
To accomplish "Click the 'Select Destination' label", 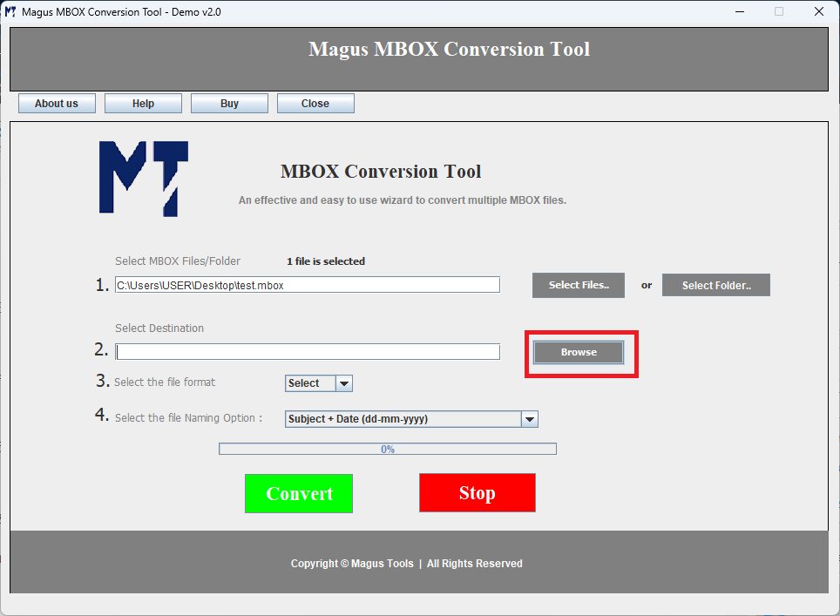I will point(159,328).
